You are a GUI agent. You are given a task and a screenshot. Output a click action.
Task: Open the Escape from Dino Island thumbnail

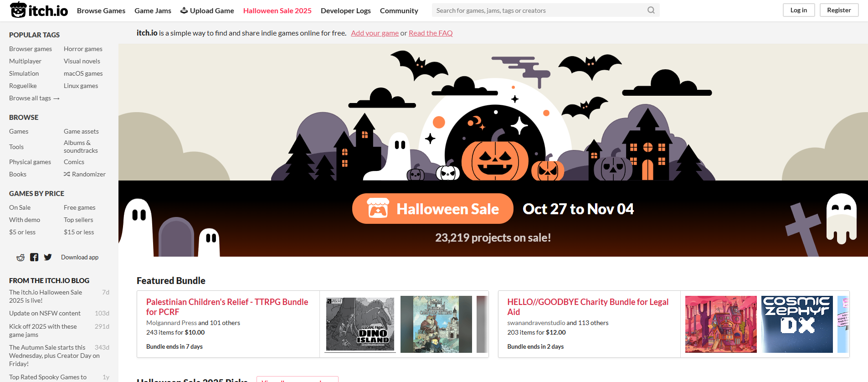pyautogui.click(x=360, y=324)
